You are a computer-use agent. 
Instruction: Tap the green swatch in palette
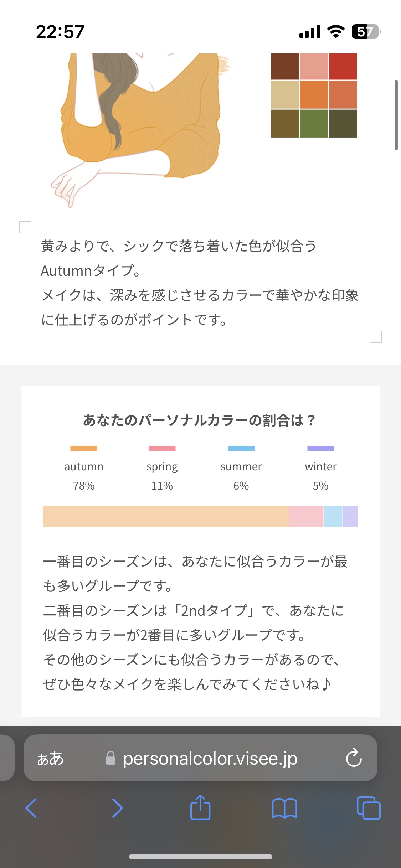point(314,123)
